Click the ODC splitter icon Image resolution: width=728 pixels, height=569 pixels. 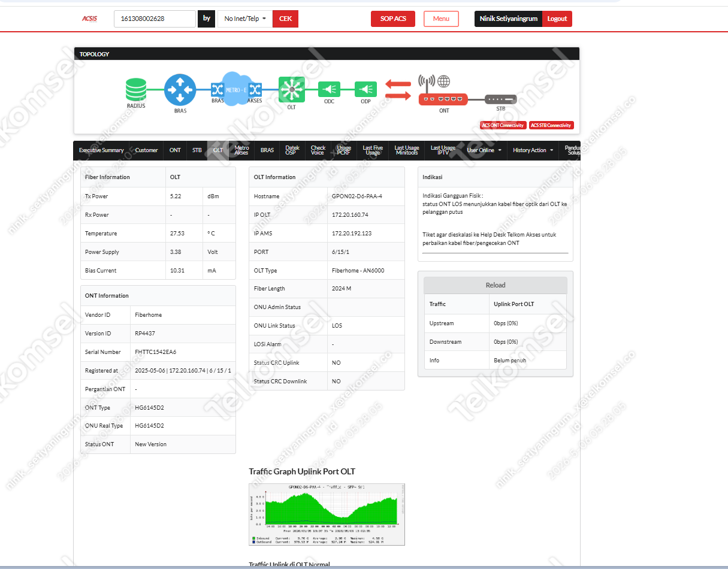tap(330, 89)
